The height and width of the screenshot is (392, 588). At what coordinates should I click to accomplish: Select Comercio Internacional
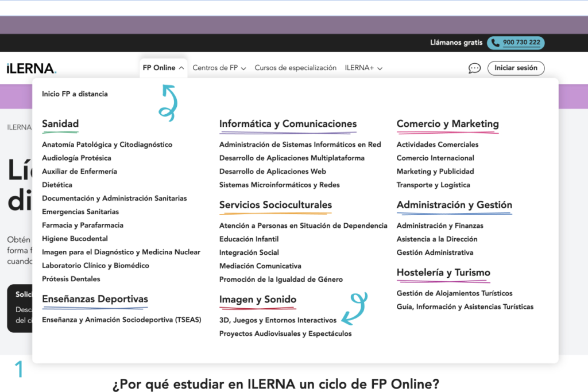435,158
